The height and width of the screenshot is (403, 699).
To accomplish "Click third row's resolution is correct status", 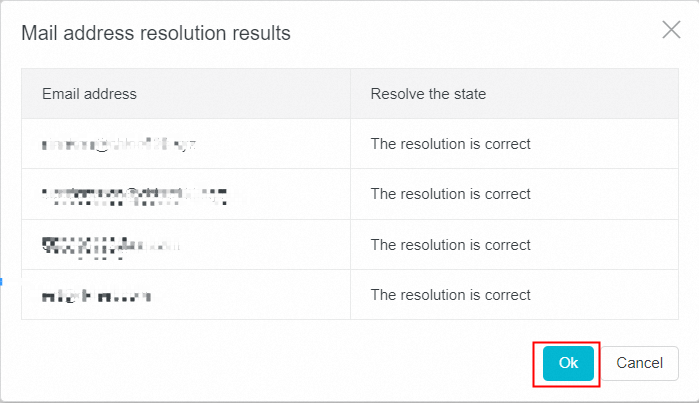I will 450,245.
